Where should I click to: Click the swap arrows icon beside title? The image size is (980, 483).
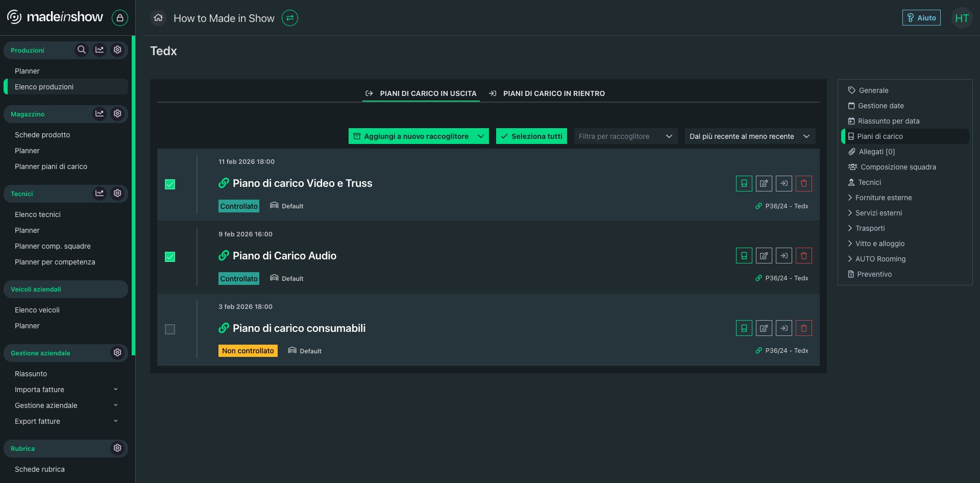[290, 18]
